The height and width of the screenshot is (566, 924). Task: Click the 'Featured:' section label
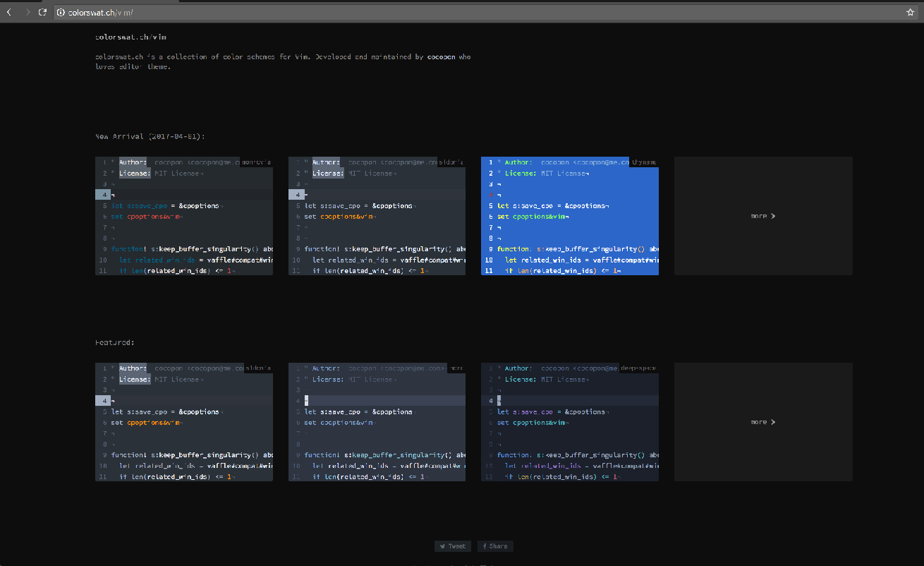point(115,342)
